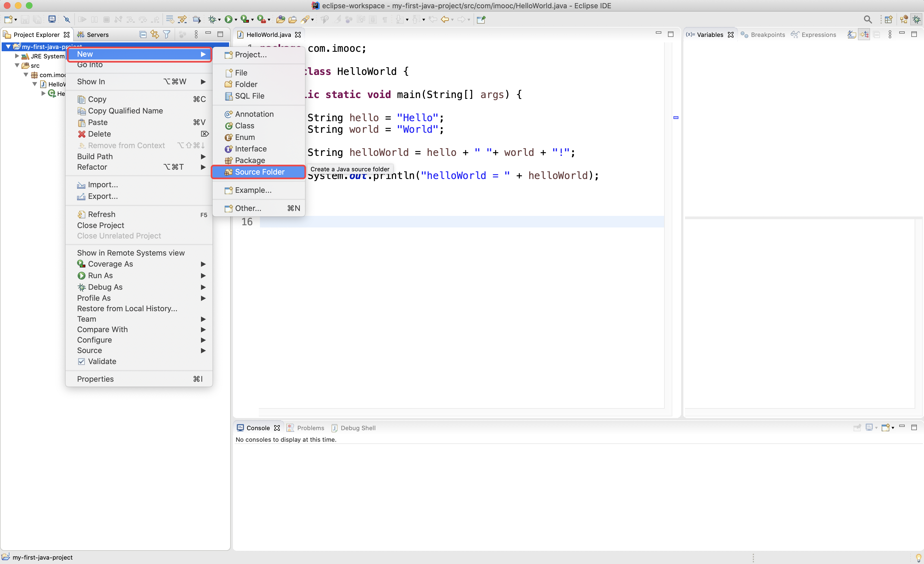Image resolution: width=924 pixels, height=564 pixels.
Task: Click the Project Explorer filter funnel icon
Action: click(167, 34)
